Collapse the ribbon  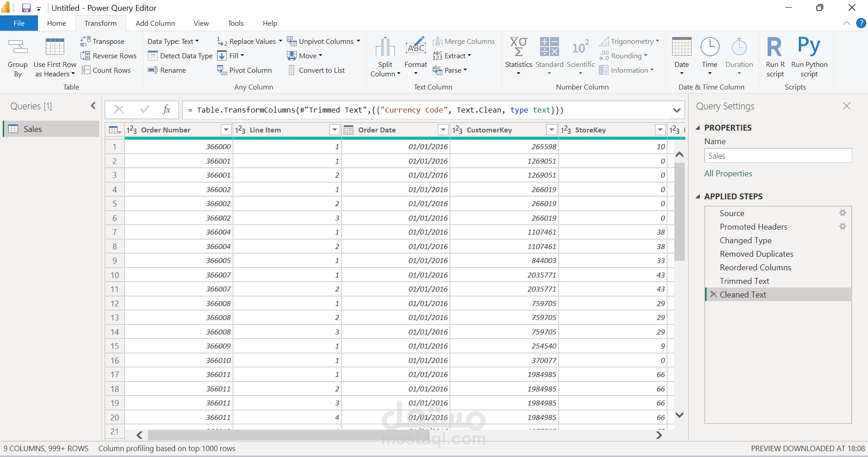pyautogui.click(x=847, y=23)
